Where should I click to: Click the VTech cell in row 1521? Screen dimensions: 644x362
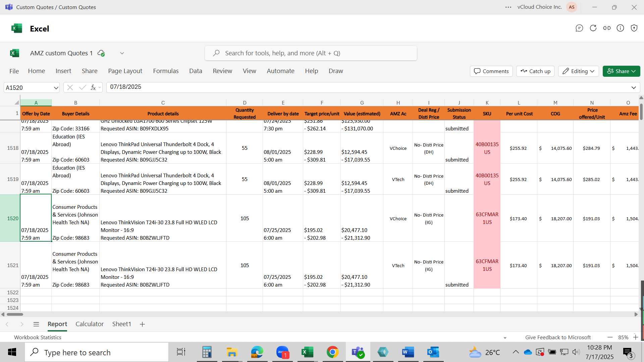[398, 265]
